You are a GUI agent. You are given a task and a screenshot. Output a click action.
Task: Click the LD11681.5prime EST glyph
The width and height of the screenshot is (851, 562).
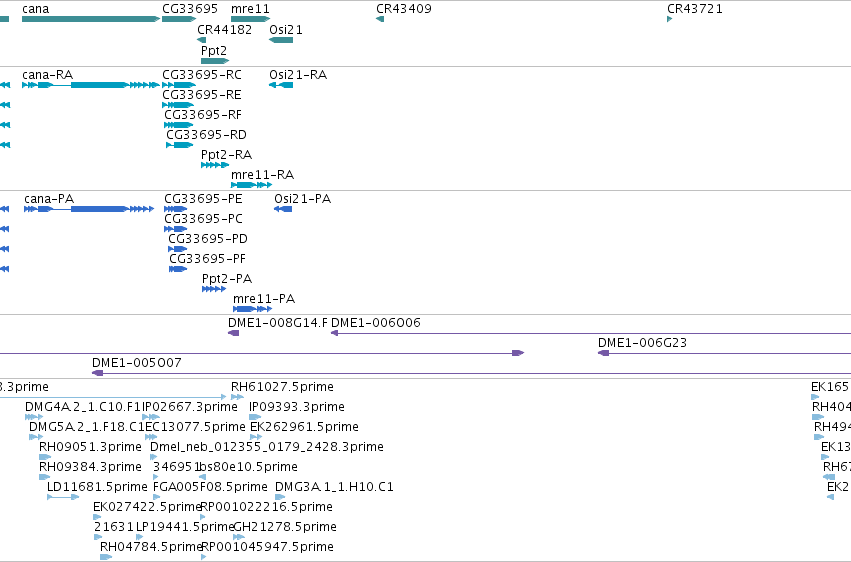coord(63,497)
